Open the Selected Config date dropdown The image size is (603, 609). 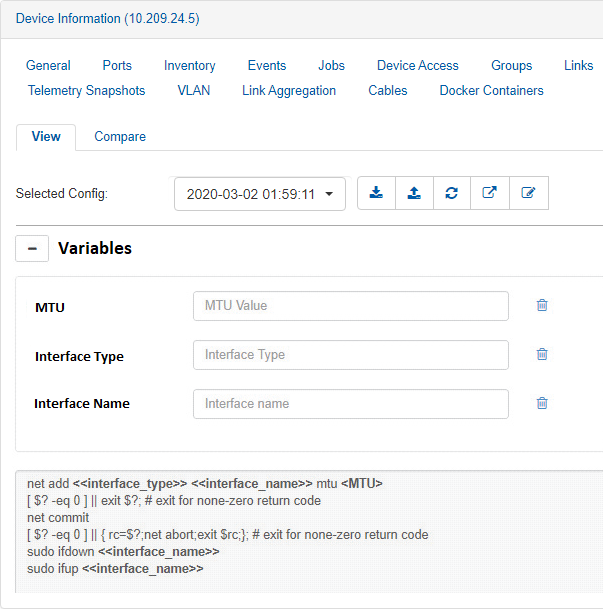coord(260,194)
